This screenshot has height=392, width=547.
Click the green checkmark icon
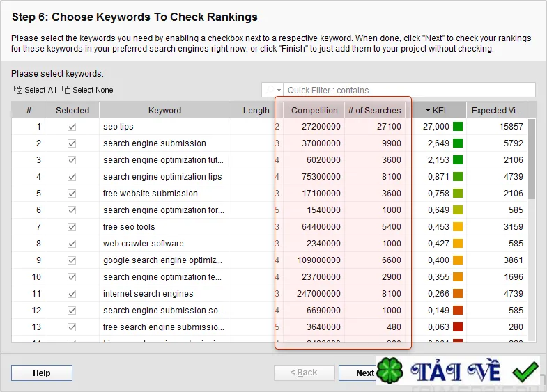point(525,371)
